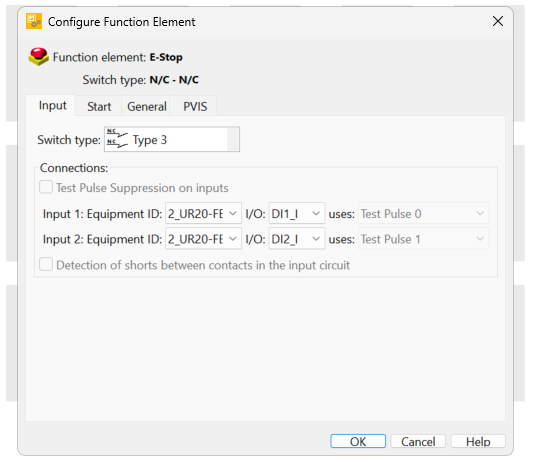Confirm with the OK button
The width and height of the screenshot is (539, 469).
tap(358, 441)
